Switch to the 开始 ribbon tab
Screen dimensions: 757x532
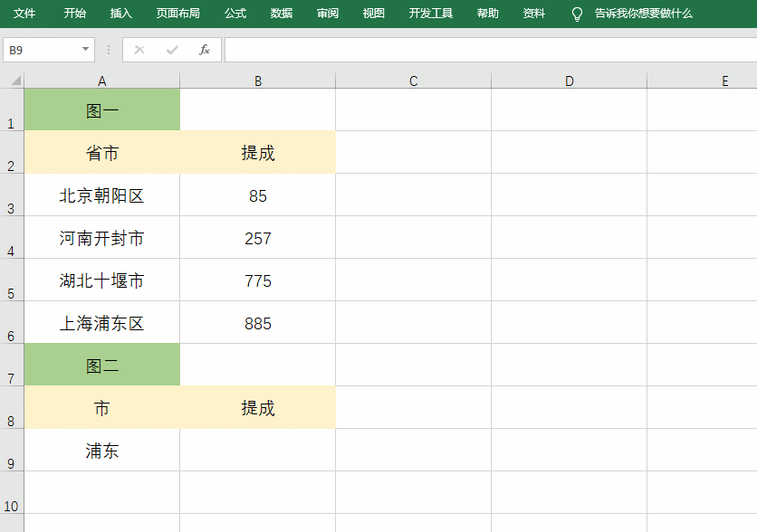[x=74, y=14]
